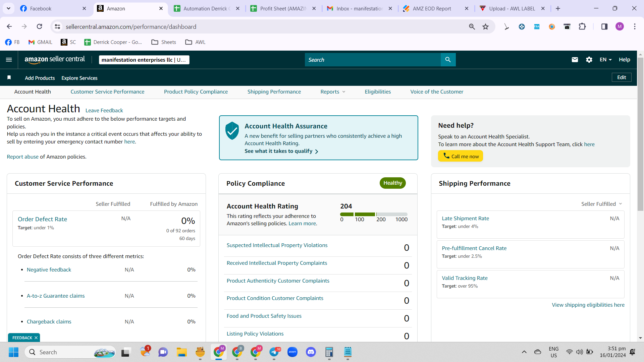
Task: Click the Leave Feedback link
Action: click(x=104, y=111)
